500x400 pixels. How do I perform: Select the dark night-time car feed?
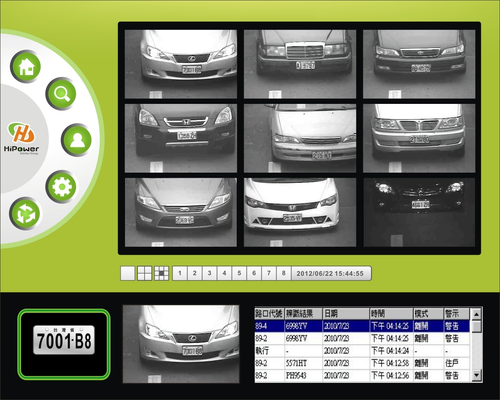click(419, 212)
